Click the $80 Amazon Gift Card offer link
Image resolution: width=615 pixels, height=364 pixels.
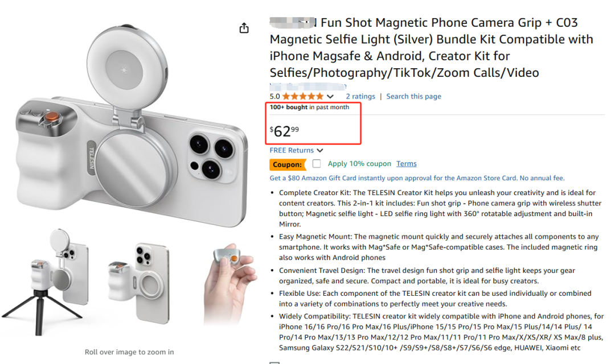417,178
